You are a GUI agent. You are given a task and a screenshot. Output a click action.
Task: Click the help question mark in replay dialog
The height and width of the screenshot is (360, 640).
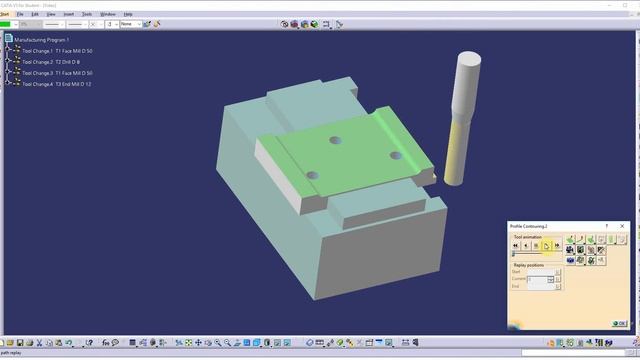[607, 226]
